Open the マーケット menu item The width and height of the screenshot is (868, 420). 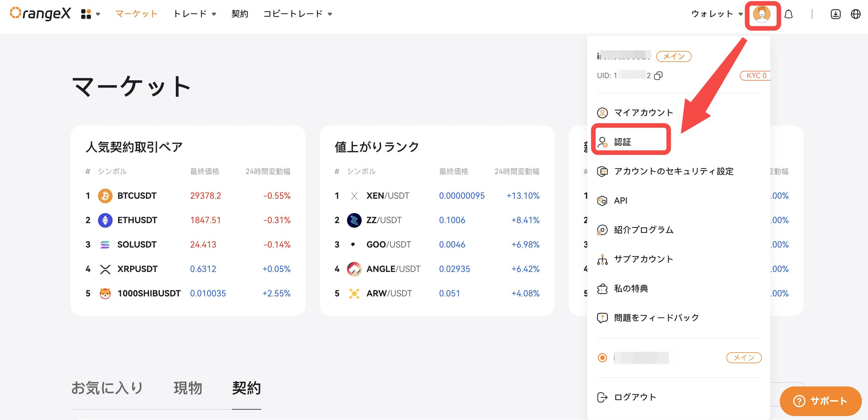click(136, 14)
